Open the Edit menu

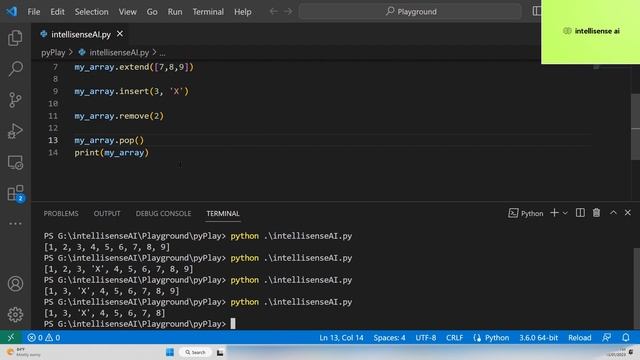(x=57, y=11)
